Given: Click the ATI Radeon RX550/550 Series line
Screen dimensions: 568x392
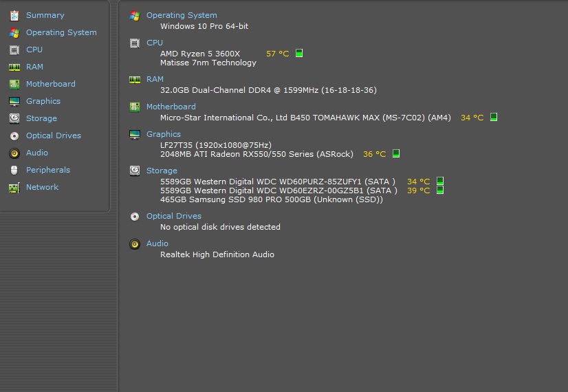Looking at the screenshot, I should (256, 154).
